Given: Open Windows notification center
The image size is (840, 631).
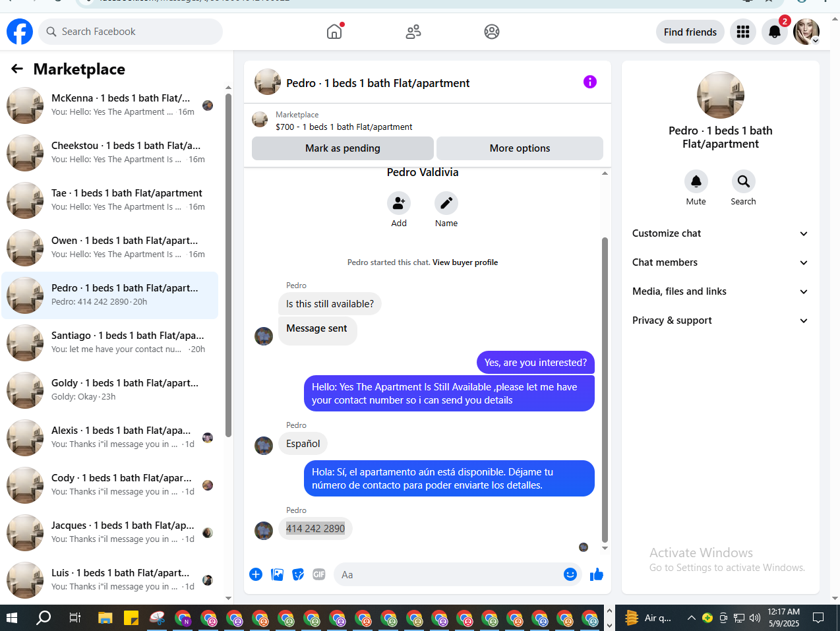Looking at the screenshot, I should click(818, 618).
